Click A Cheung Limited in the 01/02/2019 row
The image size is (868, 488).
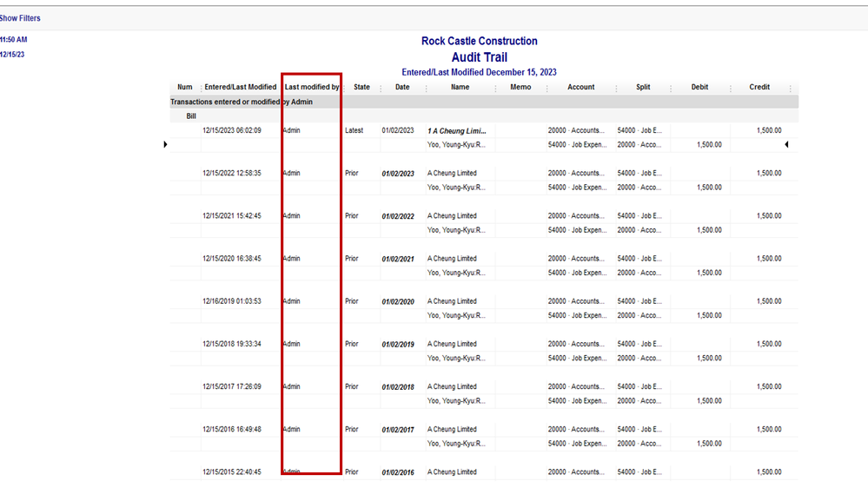point(452,344)
